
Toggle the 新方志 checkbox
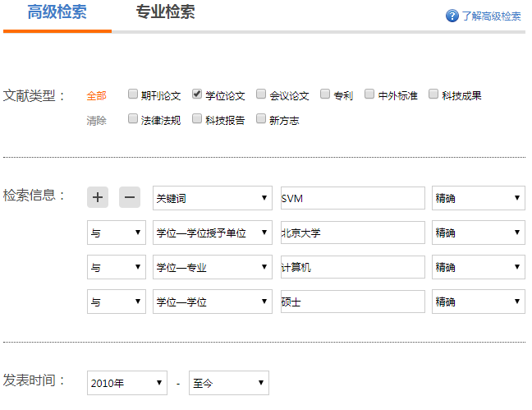[261, 119]
